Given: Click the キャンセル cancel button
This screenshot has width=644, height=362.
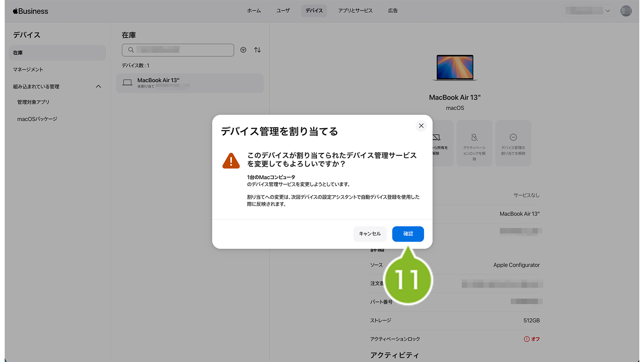Looking at the screenshot, I should [x=370, y=234].
